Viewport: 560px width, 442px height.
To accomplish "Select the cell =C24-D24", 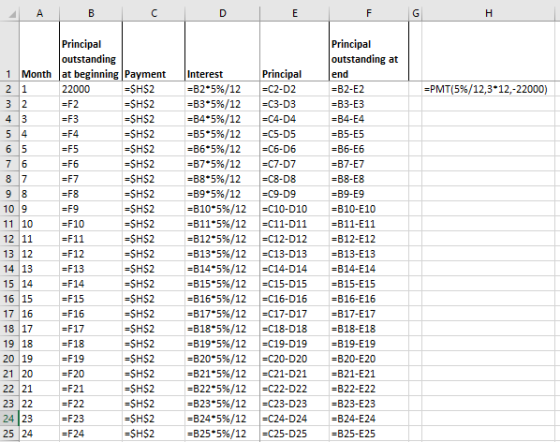I will pos(294,419).
